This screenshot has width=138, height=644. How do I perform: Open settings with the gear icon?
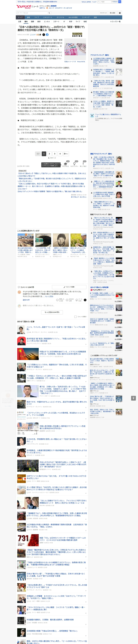[x=120, y=13]
